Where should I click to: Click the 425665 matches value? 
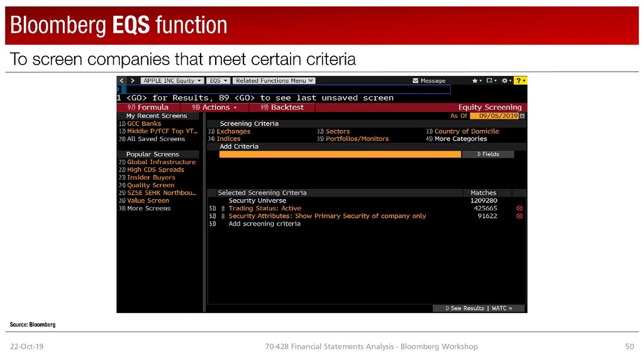(486, 209)
